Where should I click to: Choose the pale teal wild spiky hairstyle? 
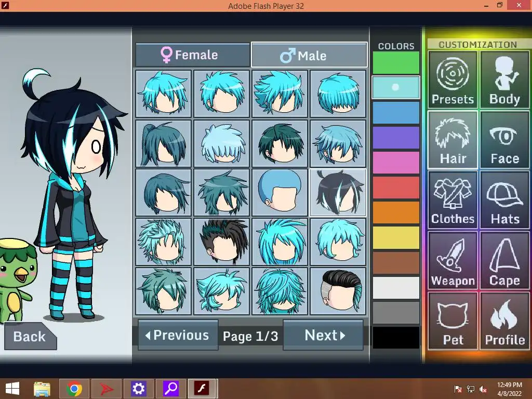(164, 242)
